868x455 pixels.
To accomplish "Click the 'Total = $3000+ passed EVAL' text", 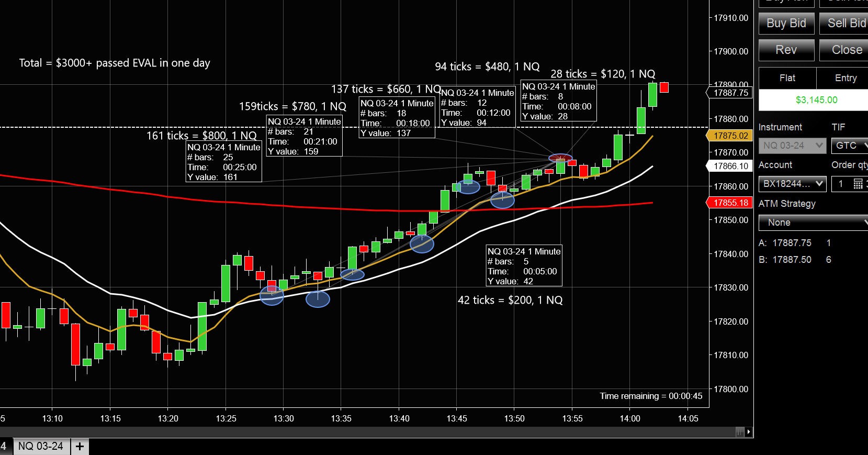I will (x=115, y=63).
